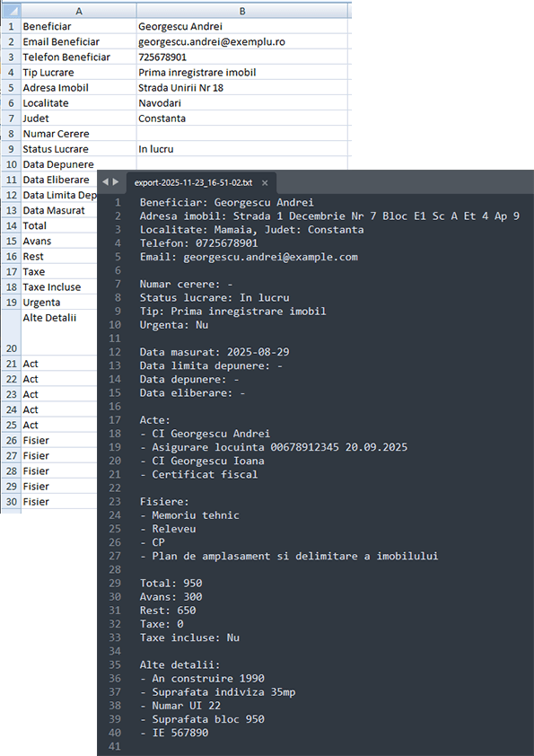Select 'Judet' label cell in column A
The width and height of the screenshot is (534, 756).
(79, 119)
